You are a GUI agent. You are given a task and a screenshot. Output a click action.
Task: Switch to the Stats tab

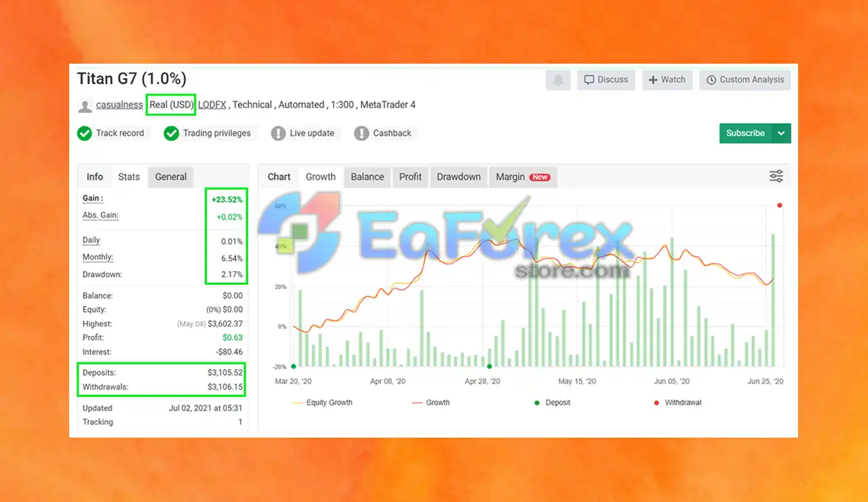point(129,177)
